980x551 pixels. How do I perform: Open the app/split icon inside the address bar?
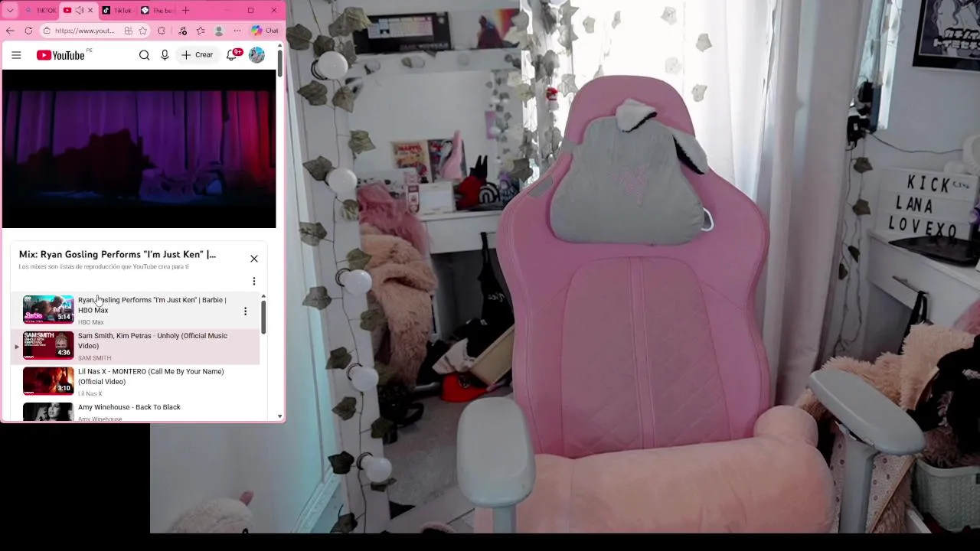129,31
